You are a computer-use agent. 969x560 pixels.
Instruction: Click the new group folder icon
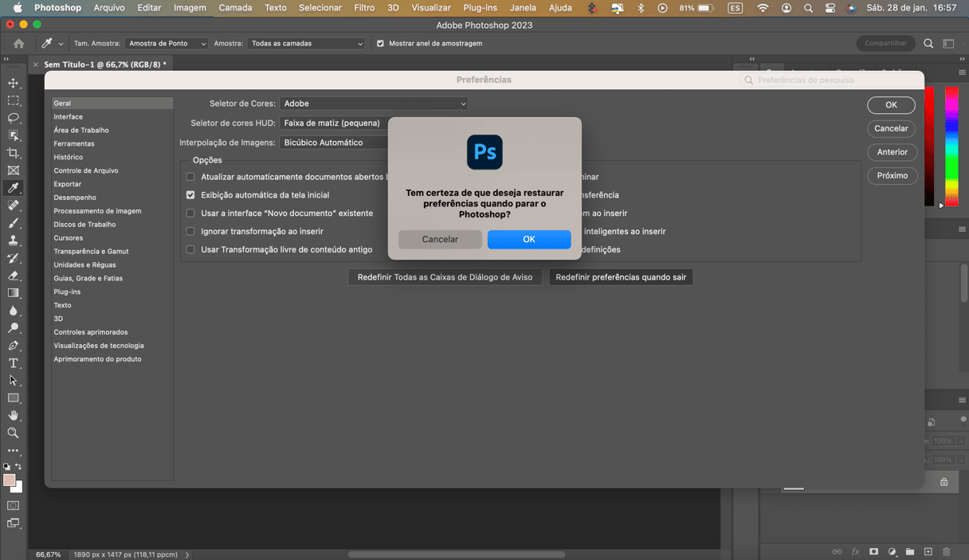point(910,552)
